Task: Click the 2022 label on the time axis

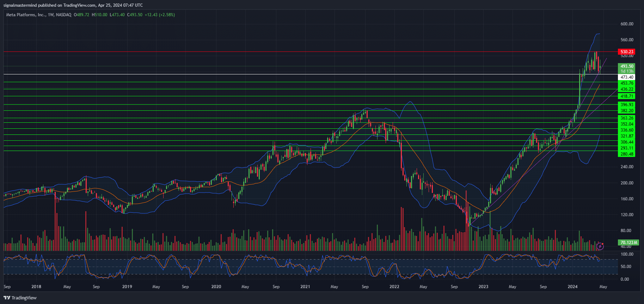Action: coord(394,287)
